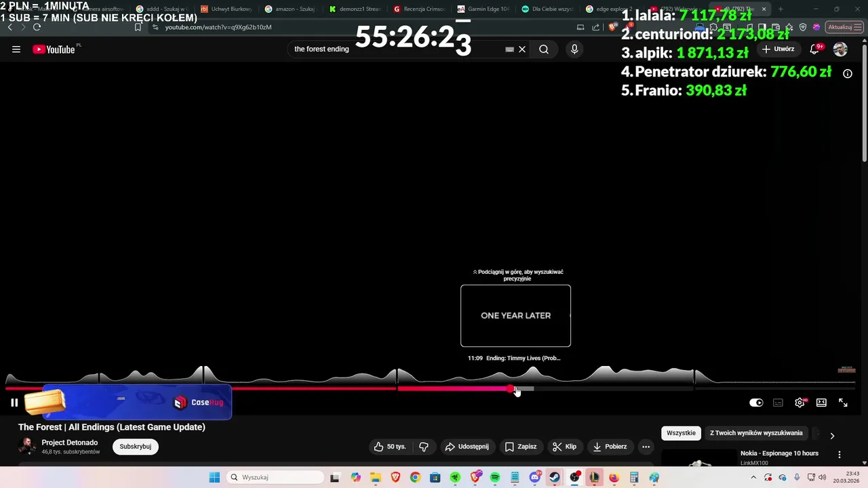Switch to theater mode

(821, 403)
